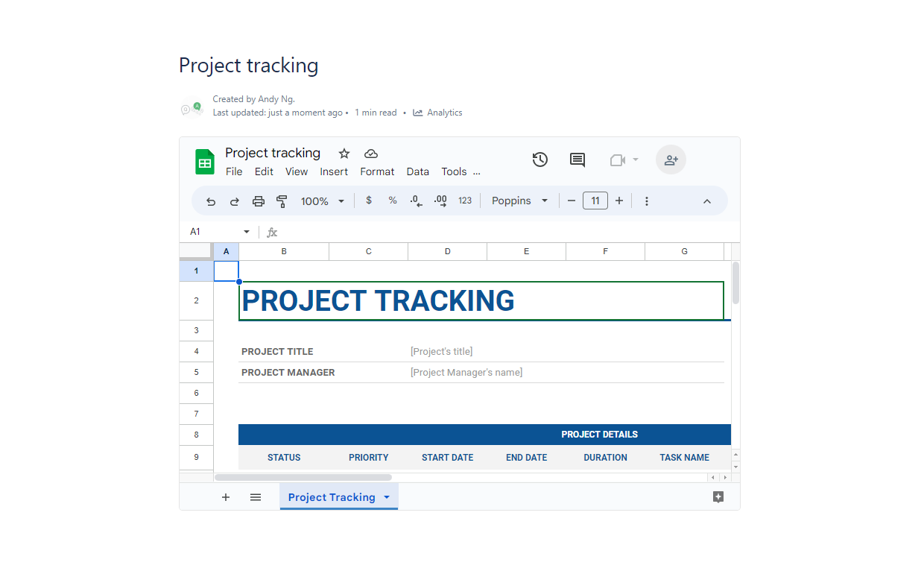Select column D header

(447, 251)
